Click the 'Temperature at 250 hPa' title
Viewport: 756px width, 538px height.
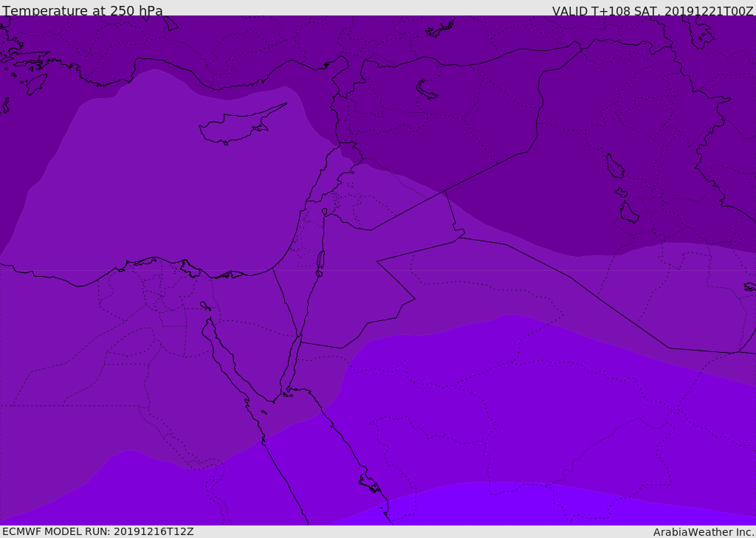pos(83,10)
